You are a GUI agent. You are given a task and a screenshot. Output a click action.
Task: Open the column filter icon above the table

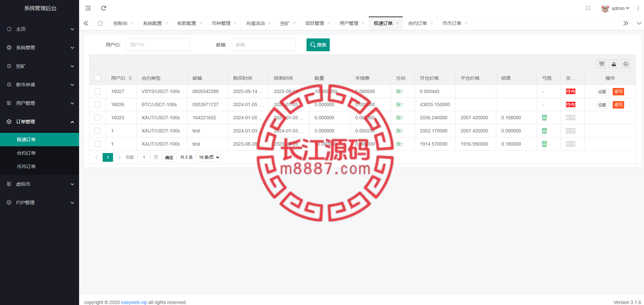pyautogui.click(x=602, y=64)
